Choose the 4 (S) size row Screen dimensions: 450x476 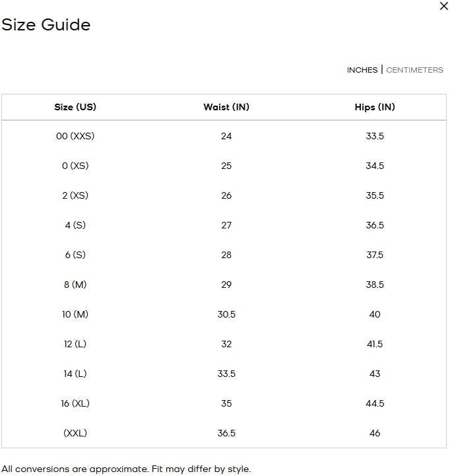pos(224,225)
